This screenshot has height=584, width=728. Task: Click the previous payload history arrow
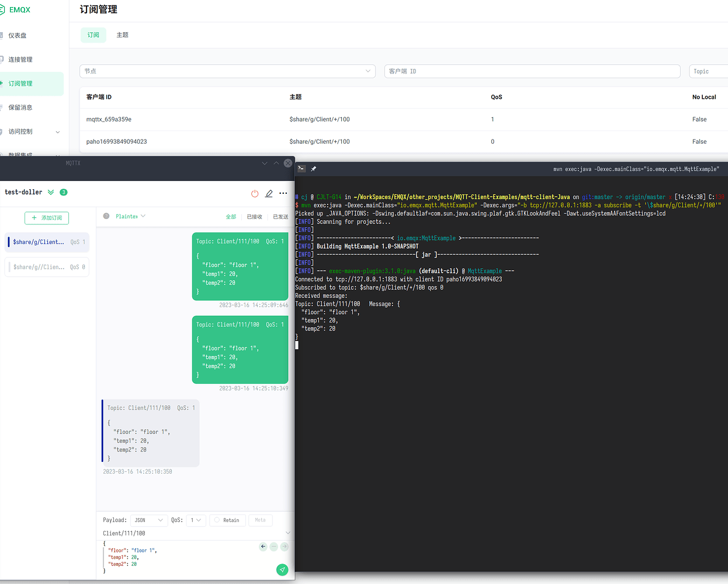pyautogui.click(x=263, y=547)
